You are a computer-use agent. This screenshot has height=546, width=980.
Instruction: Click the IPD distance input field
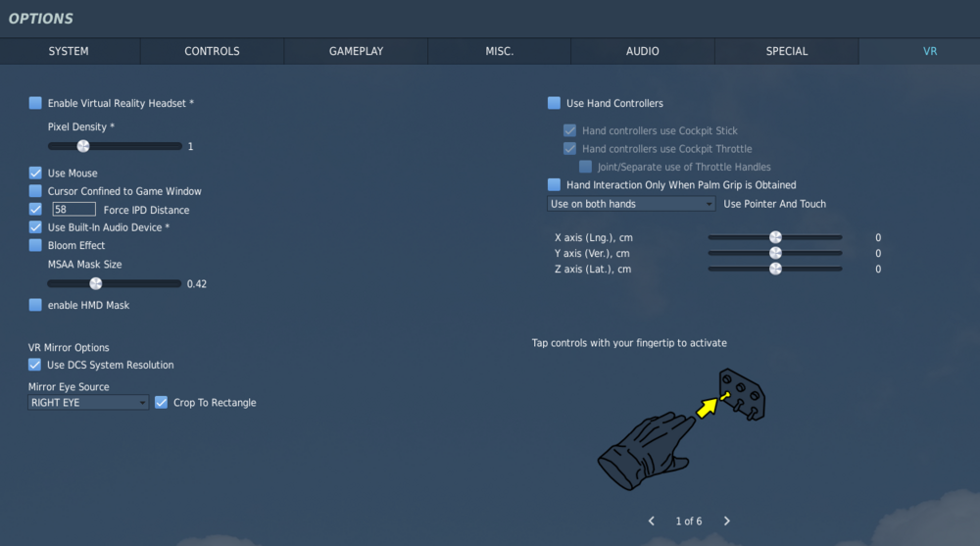click(73, 210)
